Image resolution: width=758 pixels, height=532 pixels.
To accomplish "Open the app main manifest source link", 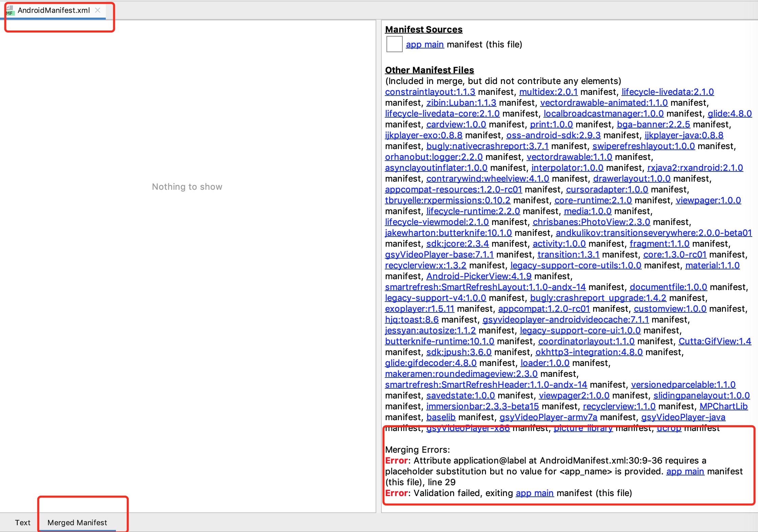I will click(x=425, y=44).
